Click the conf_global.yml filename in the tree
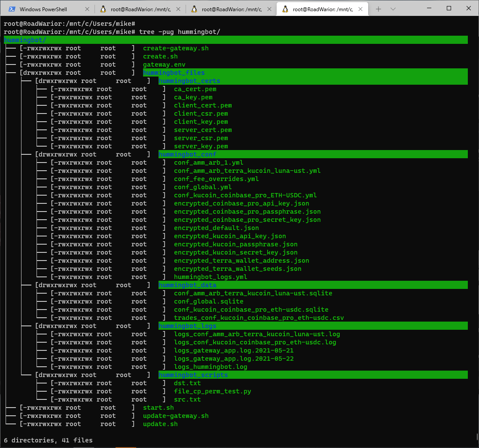Screen dimensions: 479x448 click(x=202, y=187)
